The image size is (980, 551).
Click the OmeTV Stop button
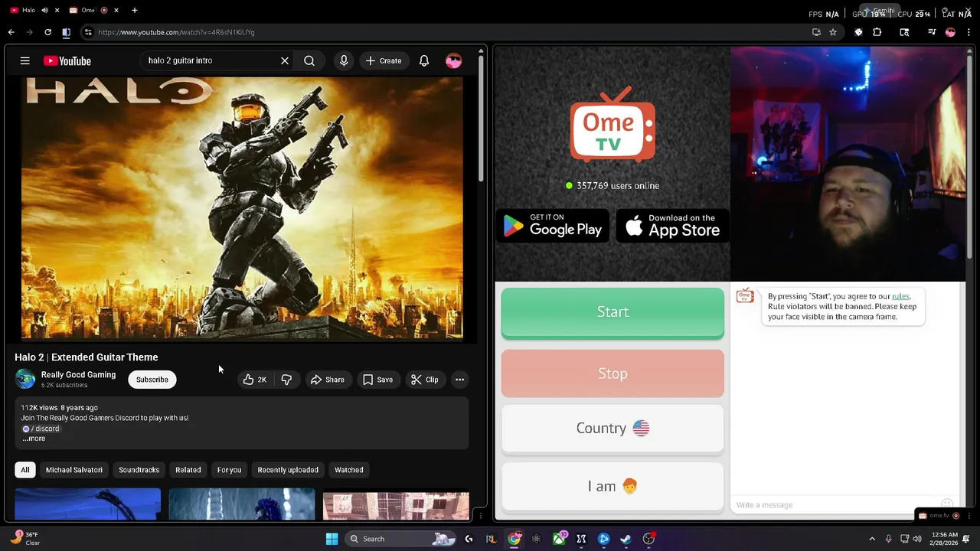(x=612, y=373)
